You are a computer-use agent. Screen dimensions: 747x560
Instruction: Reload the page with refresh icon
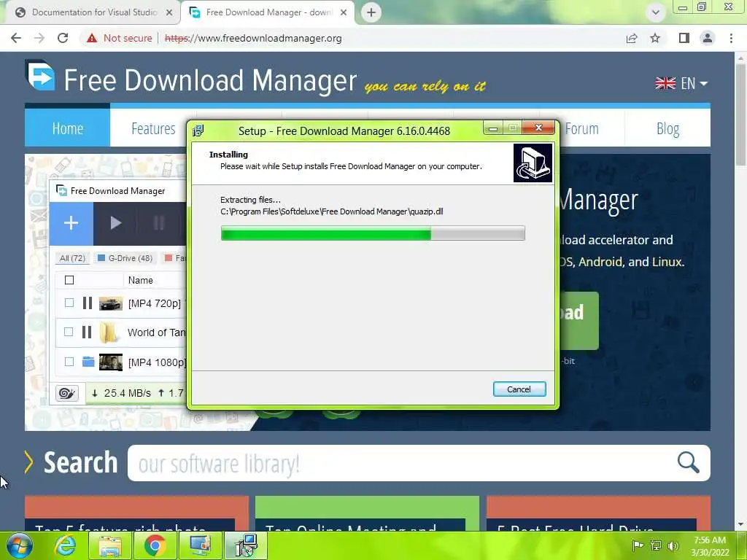tap(63, 38)
